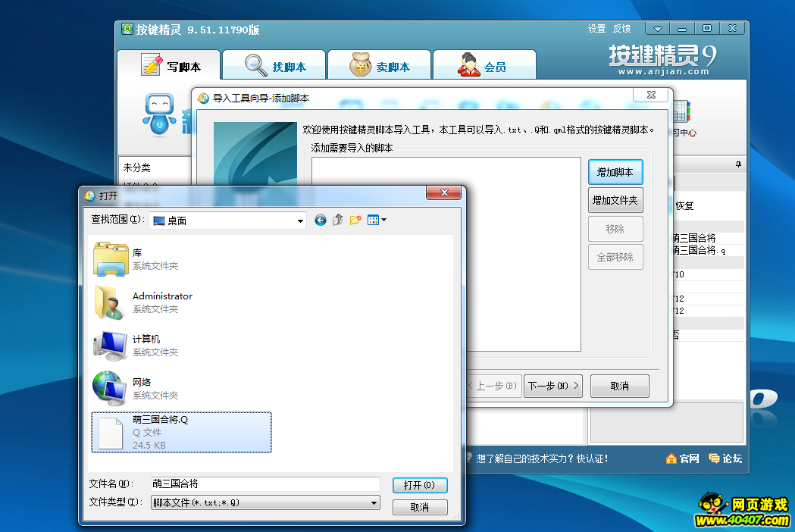Close the 导入工具向导 wizard window
This screenshot has height=532, width=795.
[651, 95]
